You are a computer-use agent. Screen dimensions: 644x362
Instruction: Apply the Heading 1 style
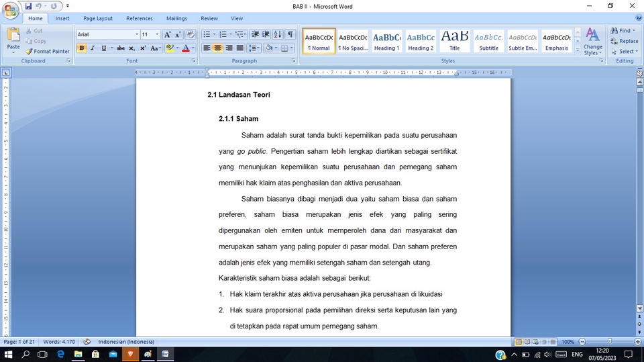coord(386,41)
